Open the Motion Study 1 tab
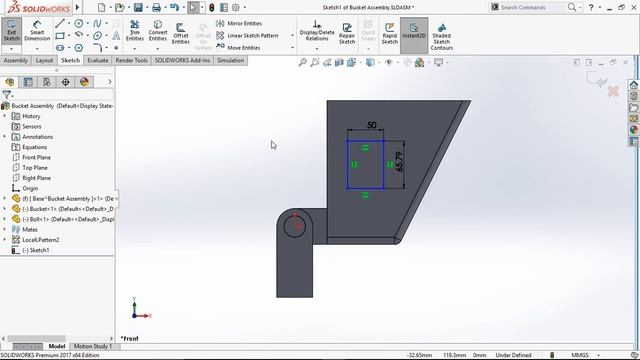Viewport: 640px width, 360px height. point(93,346)
